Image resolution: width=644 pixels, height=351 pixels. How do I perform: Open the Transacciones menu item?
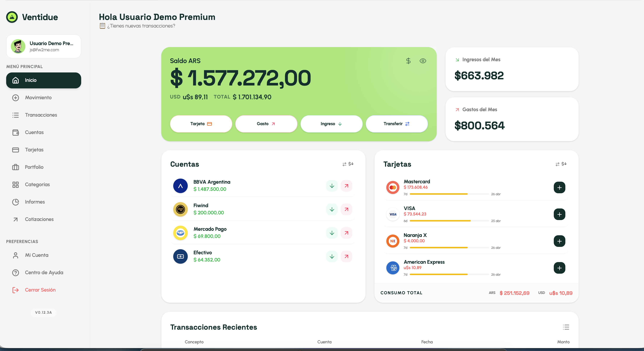pyautogui.click(x=41, y=115)
